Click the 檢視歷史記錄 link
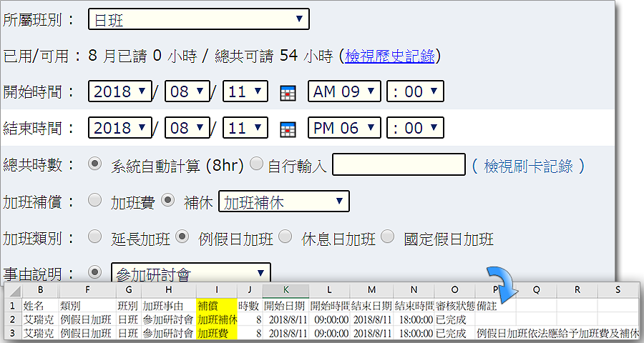Screen dimensions: 644x343 [390, 56]
